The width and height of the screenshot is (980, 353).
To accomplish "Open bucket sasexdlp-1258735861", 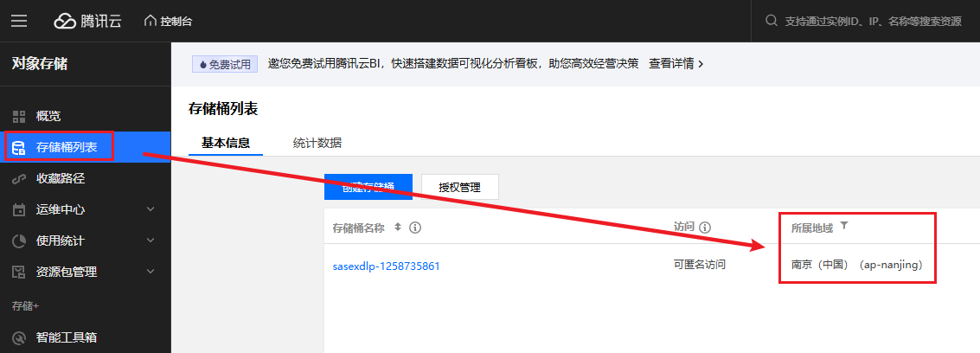I will tap(387, 266).
